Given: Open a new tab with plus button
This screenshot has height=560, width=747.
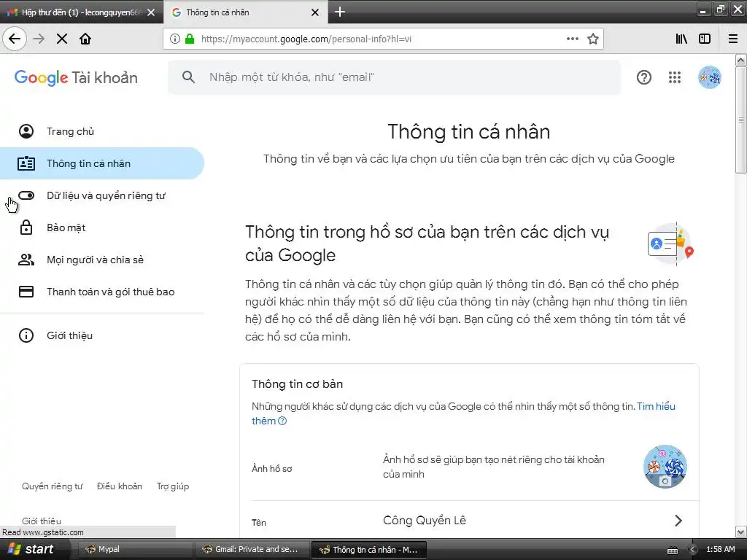Looking at the screenshot, I should tap(340, 12).
